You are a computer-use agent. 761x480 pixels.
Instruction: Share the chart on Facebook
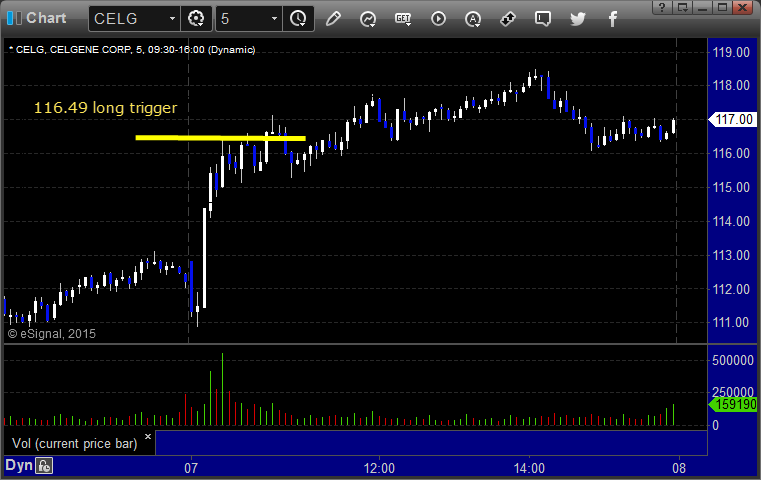tap(612, 19)
